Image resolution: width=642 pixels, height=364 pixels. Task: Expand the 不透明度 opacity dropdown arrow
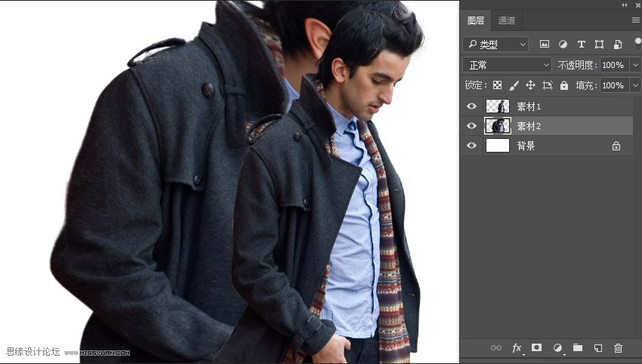coord(634,65)
